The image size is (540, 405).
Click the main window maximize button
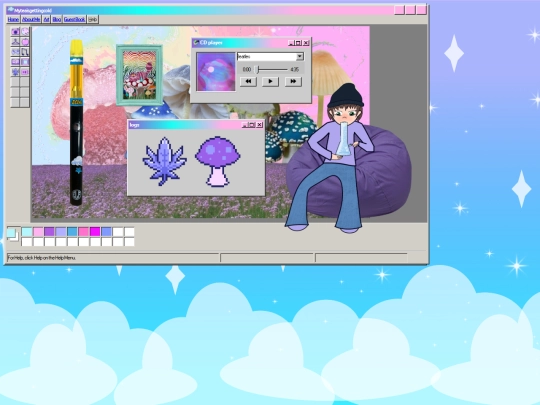[x=410, y=10]
